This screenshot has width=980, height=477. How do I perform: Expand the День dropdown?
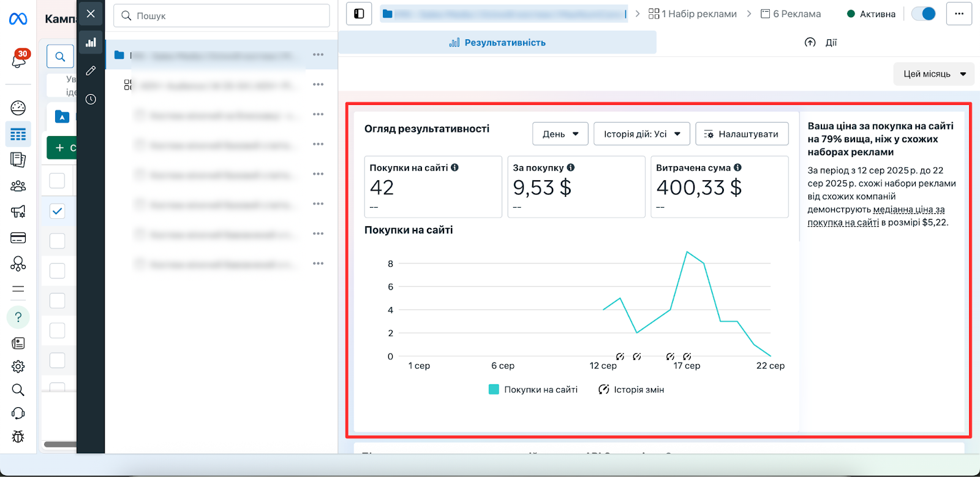pos(560,134)
